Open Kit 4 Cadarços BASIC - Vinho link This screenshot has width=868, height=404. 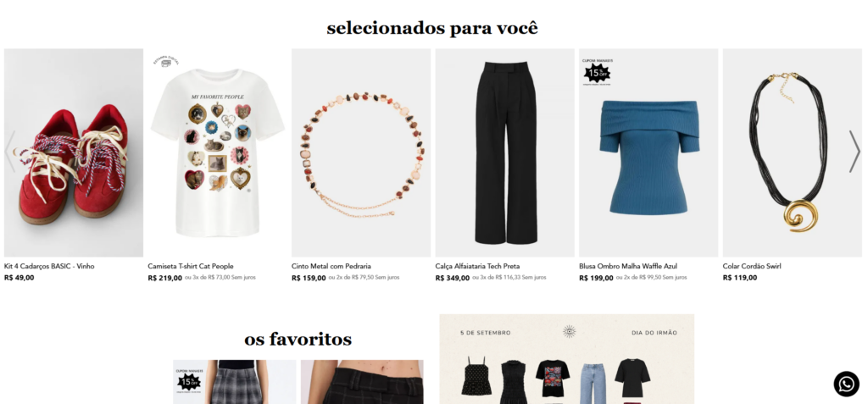(x=49, y=266)
